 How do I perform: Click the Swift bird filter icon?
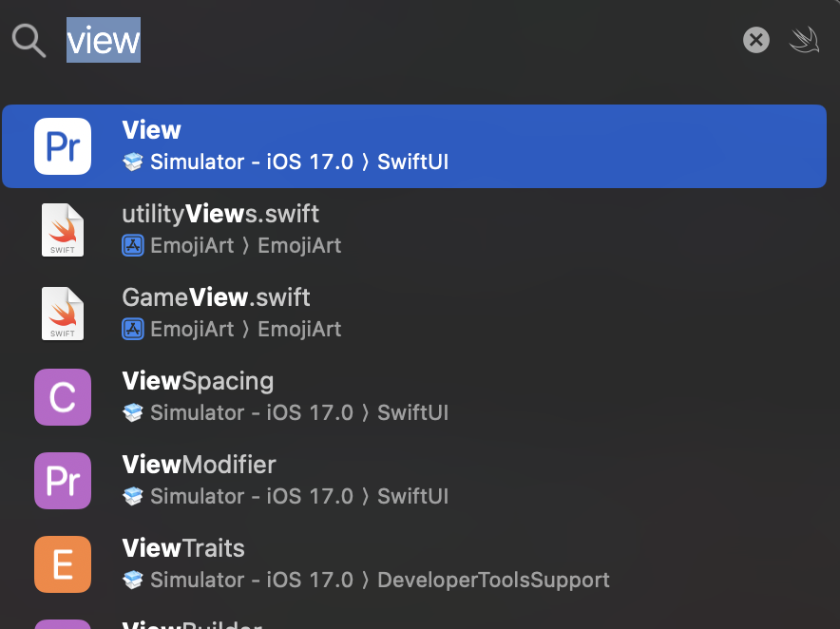[x=804, y=40]
